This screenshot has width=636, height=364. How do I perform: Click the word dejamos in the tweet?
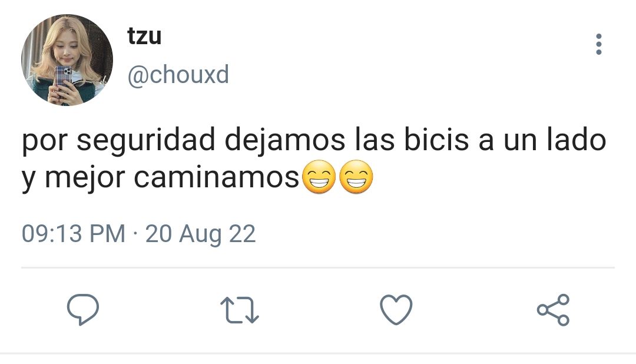tap(285, 140)
